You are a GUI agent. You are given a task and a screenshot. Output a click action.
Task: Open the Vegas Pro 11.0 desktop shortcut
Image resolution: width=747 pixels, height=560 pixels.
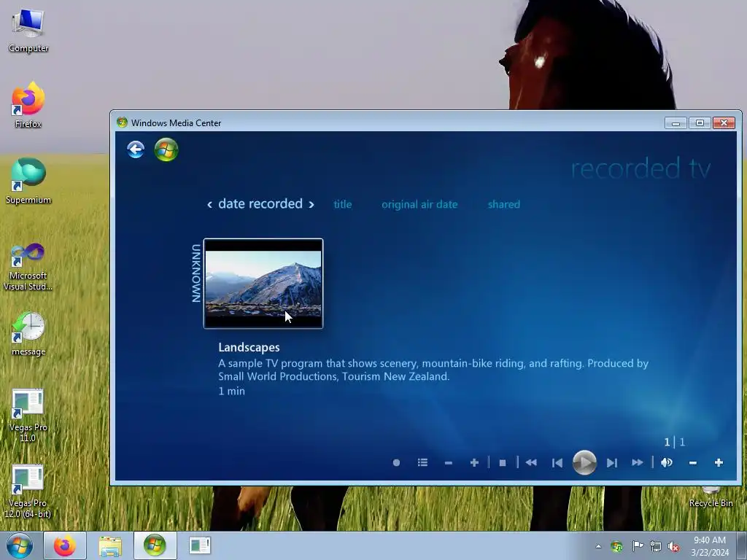click(28, 416)
